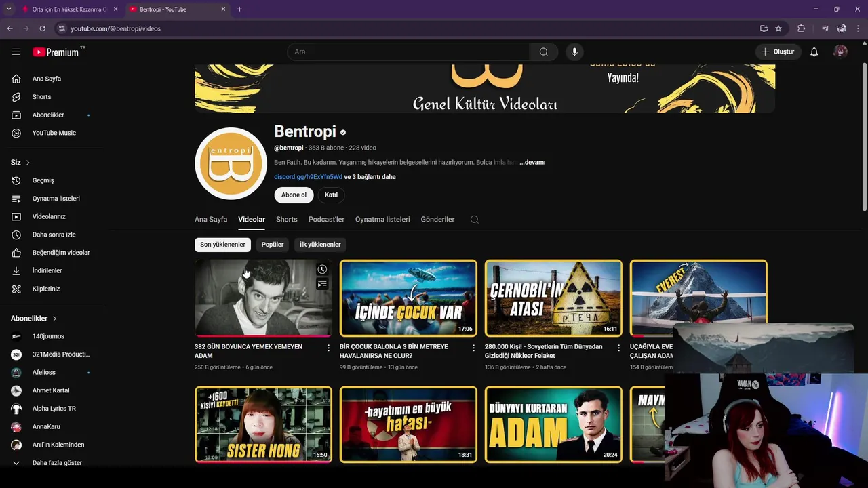Open Anıl'ın Kaleminden subscription channel
Screen dimensions: 868x488
(53, 445)
